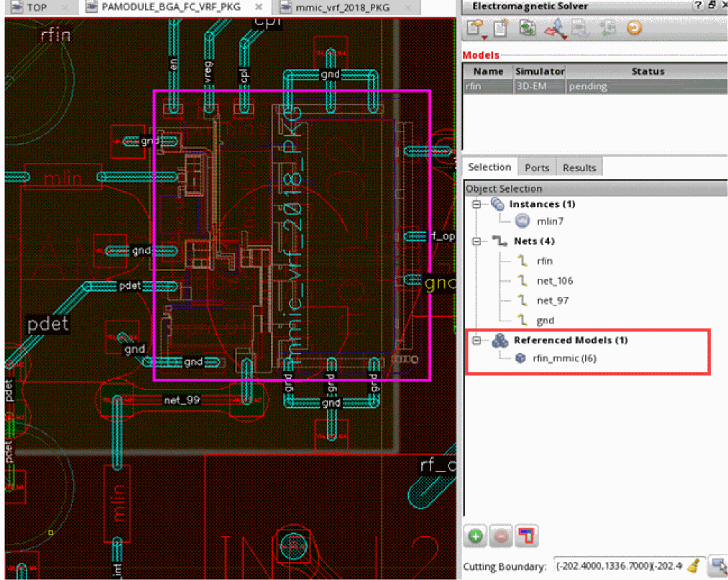Click the green plus add-selection button
The width and height of the screenshot is (728, 580).
point(476,536)
